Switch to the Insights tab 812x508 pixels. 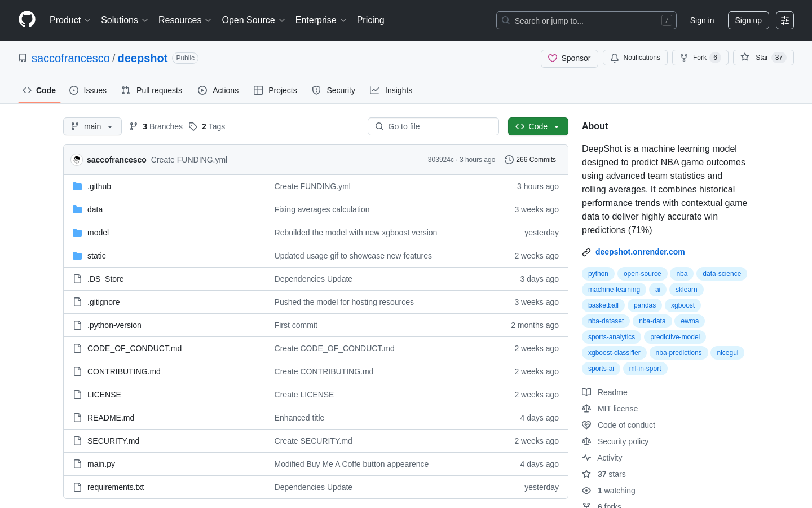391,90
